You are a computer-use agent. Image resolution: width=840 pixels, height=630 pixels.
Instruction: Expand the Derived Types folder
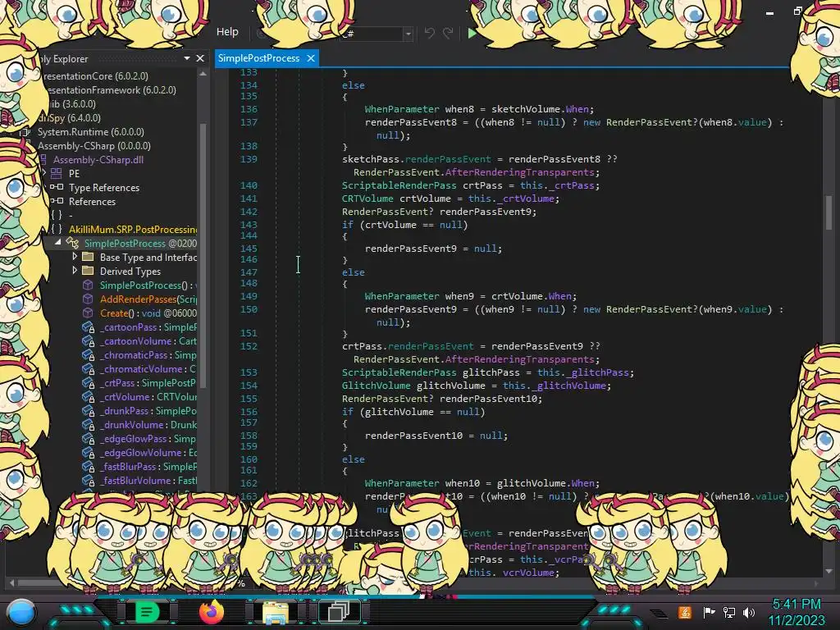[x=75, y=271]
